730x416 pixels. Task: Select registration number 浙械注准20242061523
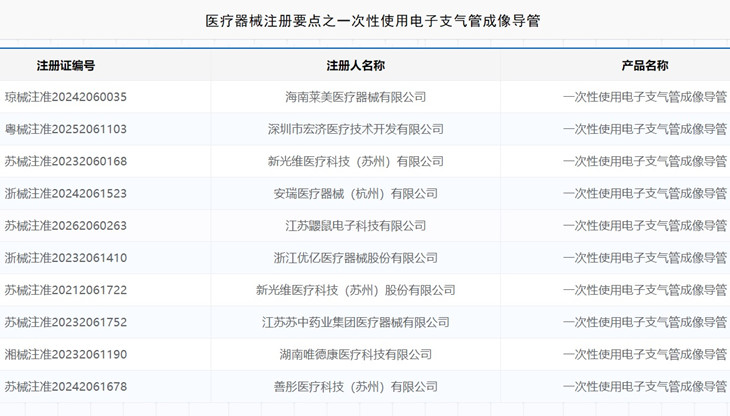66,194
